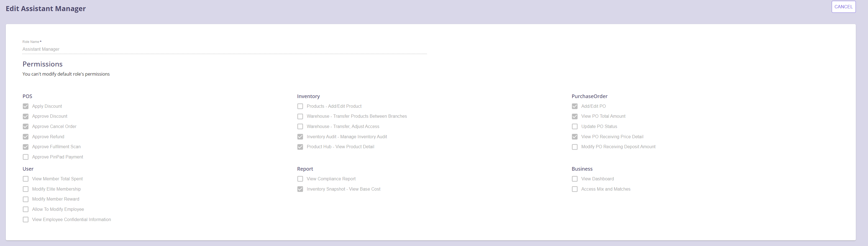The width and height of the screenshot is (868, 246).
Task: Toggle the Approve Discount checkbox
Action: point(25,116)
